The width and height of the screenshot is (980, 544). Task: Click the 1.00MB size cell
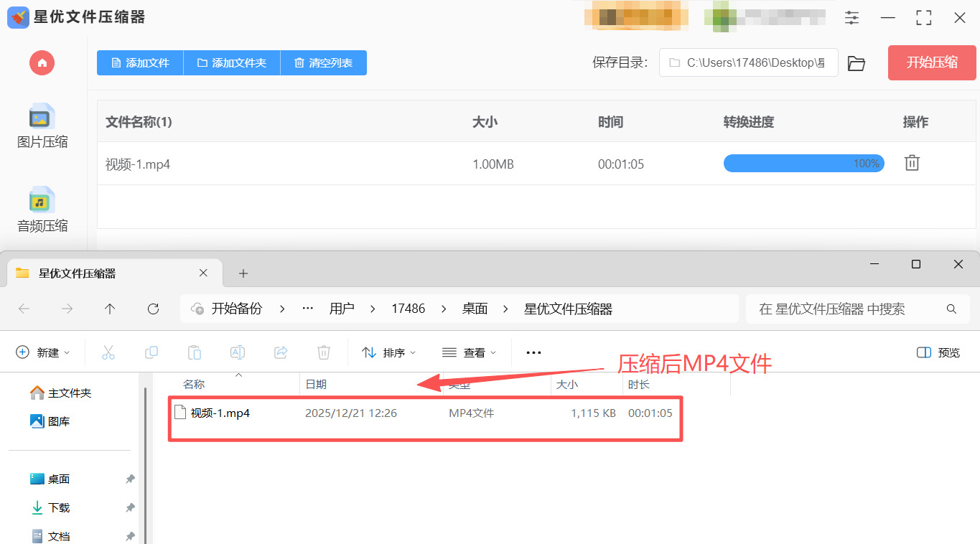493,164
